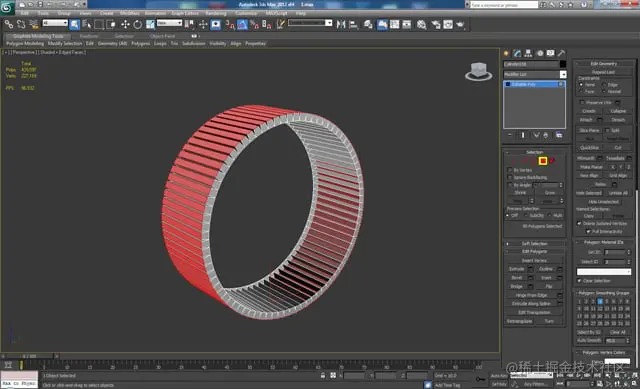Enable the Ignore Backfacing checkbox
640x389 pixels.
510,177
